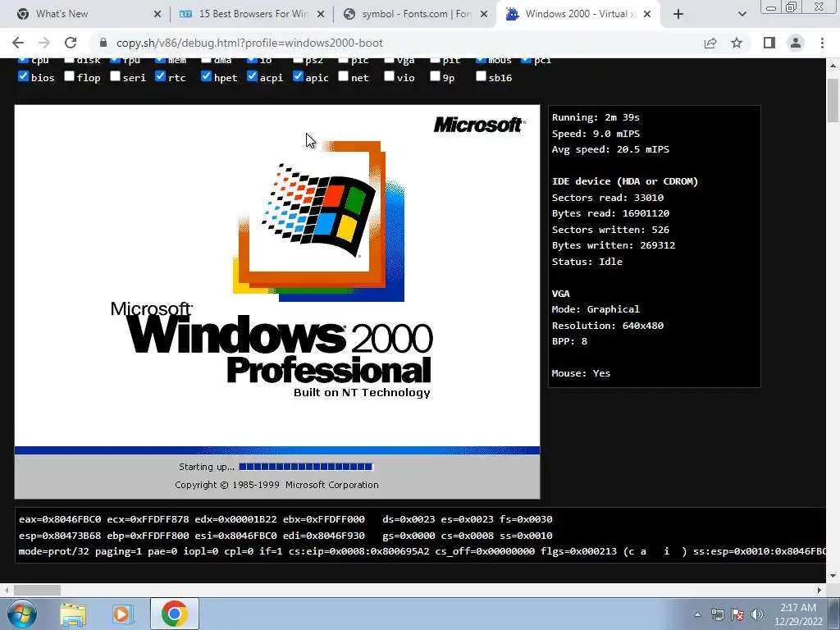View site info via the lock icon

coord(103,43)
